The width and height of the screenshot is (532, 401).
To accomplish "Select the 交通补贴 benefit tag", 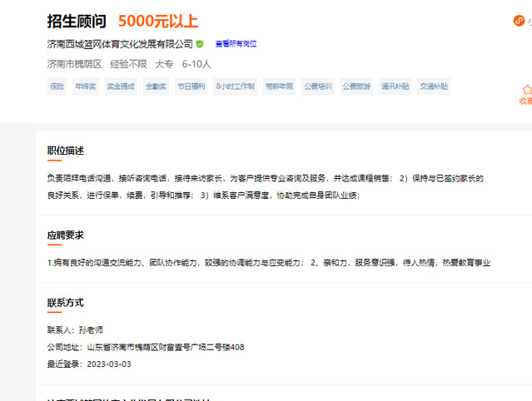I will pos(433,86).
